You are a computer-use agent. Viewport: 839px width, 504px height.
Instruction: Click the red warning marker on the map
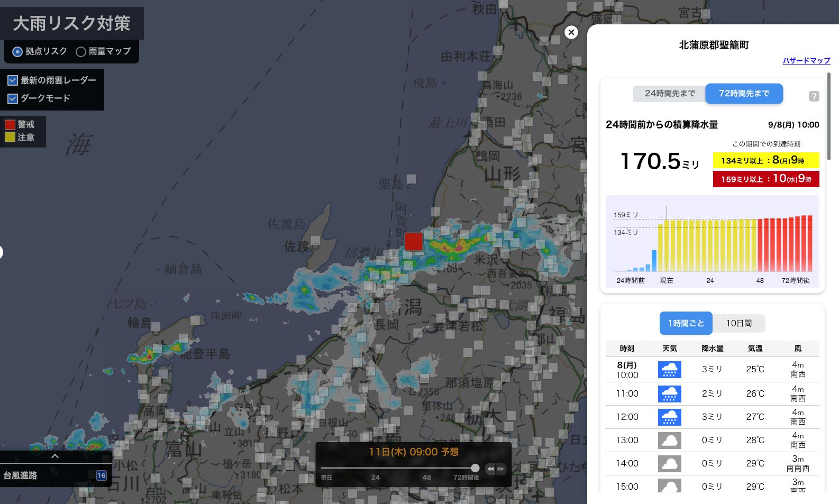pyautogui.click(x=414, y=241)
